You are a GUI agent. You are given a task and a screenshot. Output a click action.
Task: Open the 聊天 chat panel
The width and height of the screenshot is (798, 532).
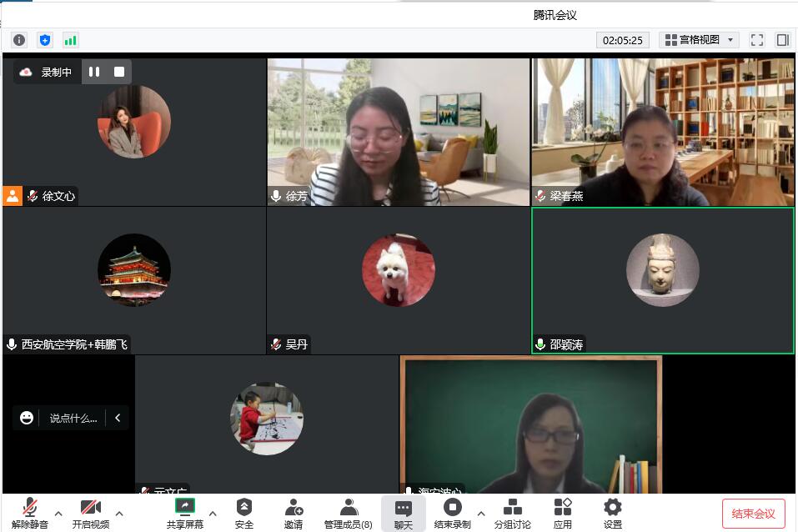point(404,512)
